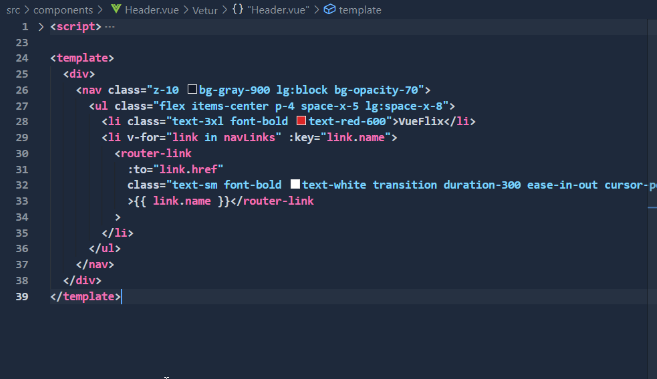Click the opening template tag on line 24
Image resolution: width=657 pixels, height=379 pixels.
click(x=82, y=58)
